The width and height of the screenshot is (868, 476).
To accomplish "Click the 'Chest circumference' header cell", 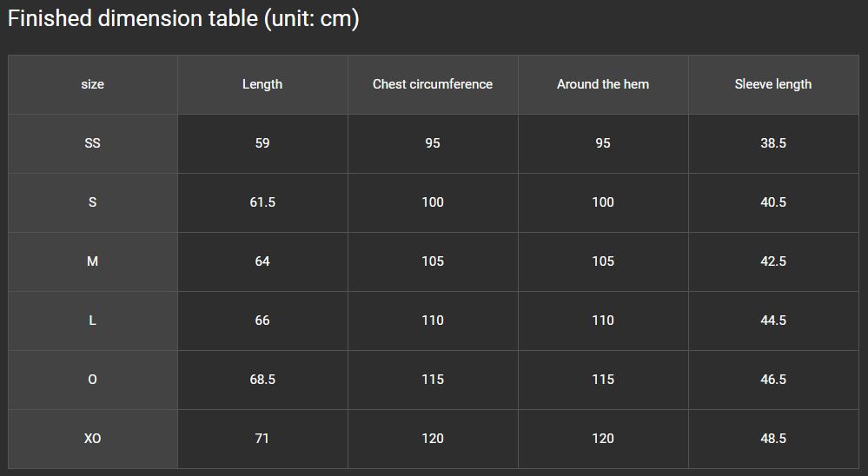I will point(433,84).
